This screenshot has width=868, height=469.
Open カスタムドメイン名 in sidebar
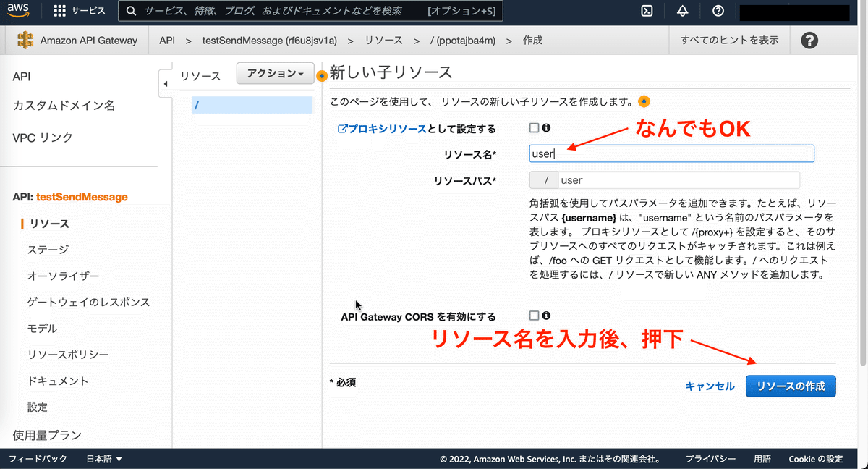pos(64,106)
